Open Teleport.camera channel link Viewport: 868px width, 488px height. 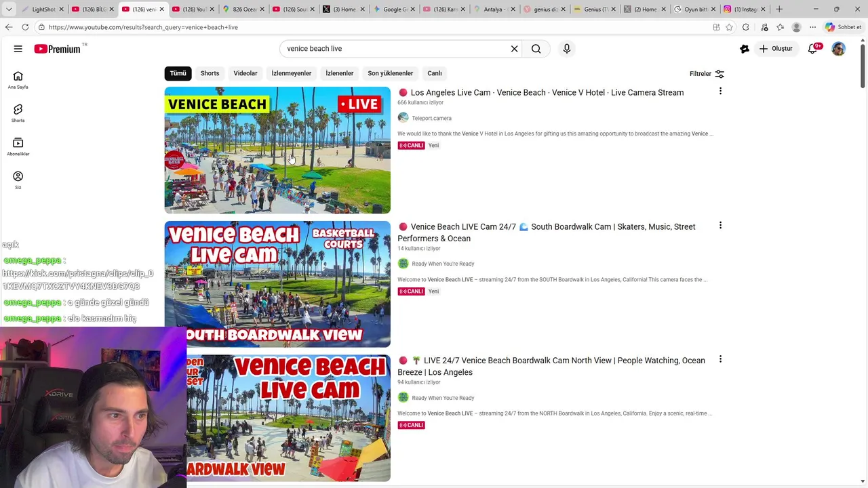click(431, 118)
